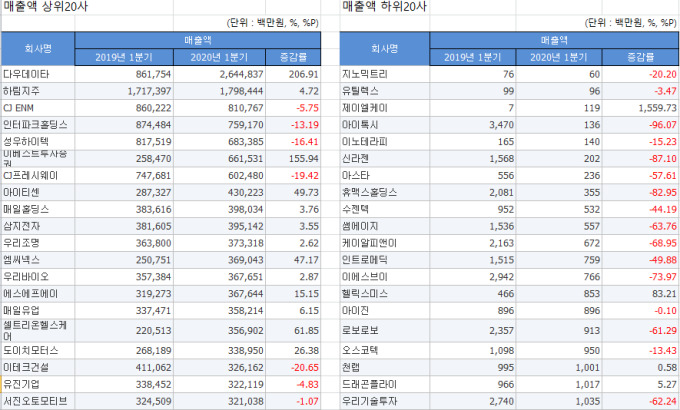Select the '매일홀딩스' company cell
The width and height of the screenshot is (680, 410).
pos(38,210)
